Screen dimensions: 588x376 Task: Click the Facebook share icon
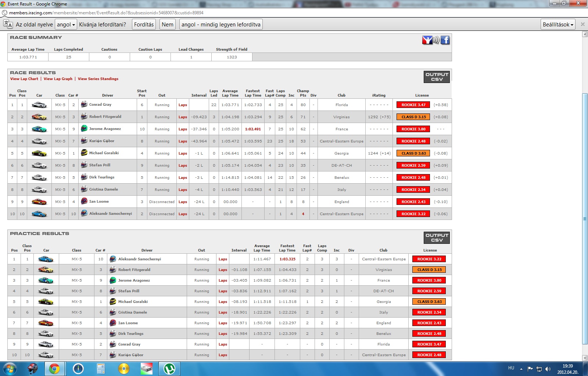click(x=445, y=40)
